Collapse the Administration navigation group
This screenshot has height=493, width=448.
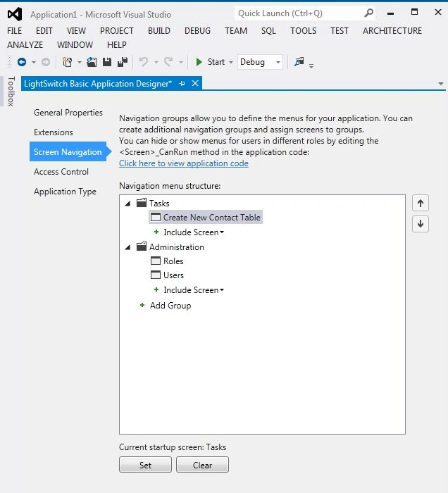[x=127, y=247]
